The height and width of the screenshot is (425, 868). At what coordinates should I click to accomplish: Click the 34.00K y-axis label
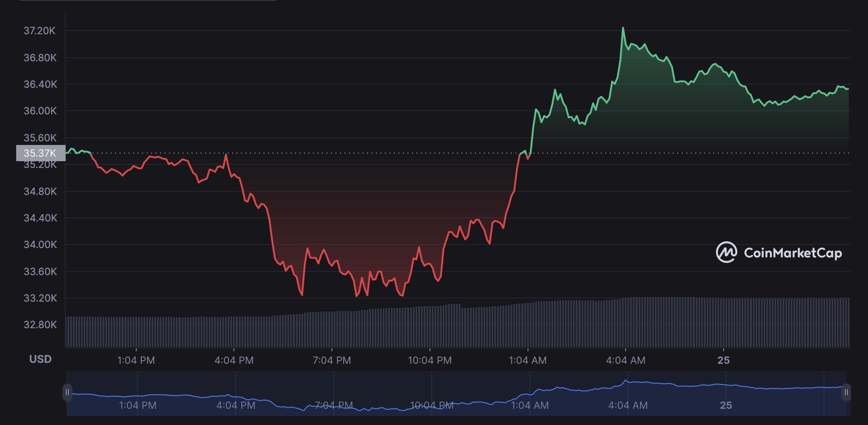(40, 244)
